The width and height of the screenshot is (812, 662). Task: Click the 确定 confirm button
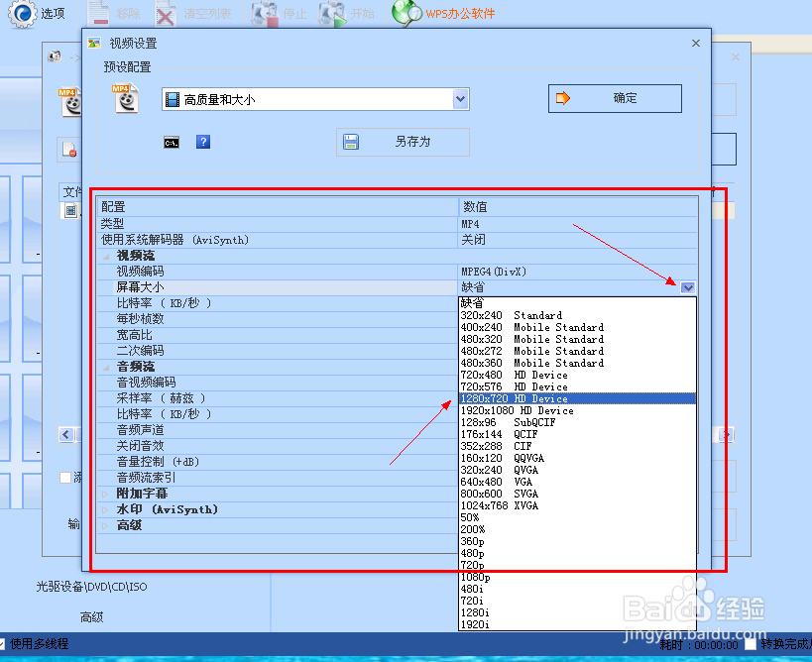pos(615,98)
